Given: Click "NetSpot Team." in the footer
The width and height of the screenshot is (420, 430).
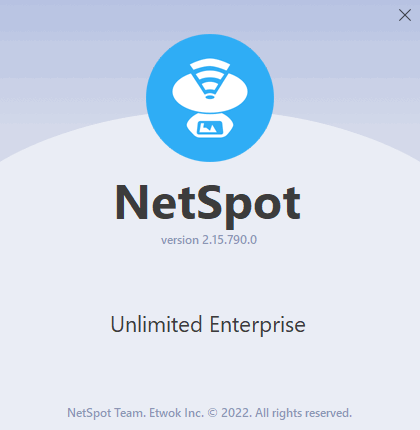Looking at the screenshot, I should point(106,413).
